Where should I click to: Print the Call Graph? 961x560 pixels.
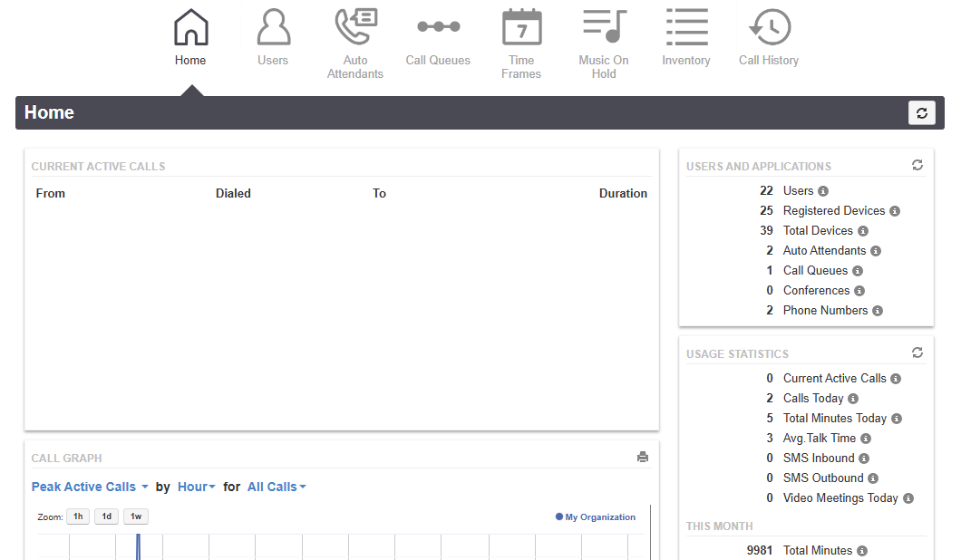click(643, 458)
